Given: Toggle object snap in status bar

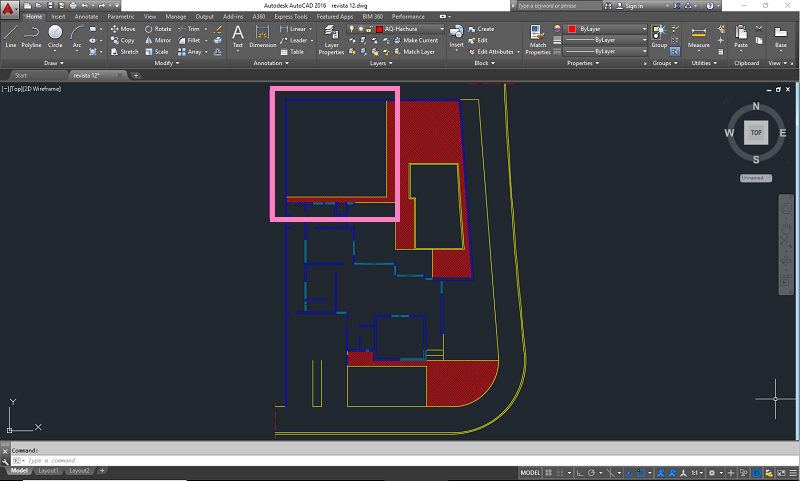Looking at the screenshot, I should pos(641,473).
